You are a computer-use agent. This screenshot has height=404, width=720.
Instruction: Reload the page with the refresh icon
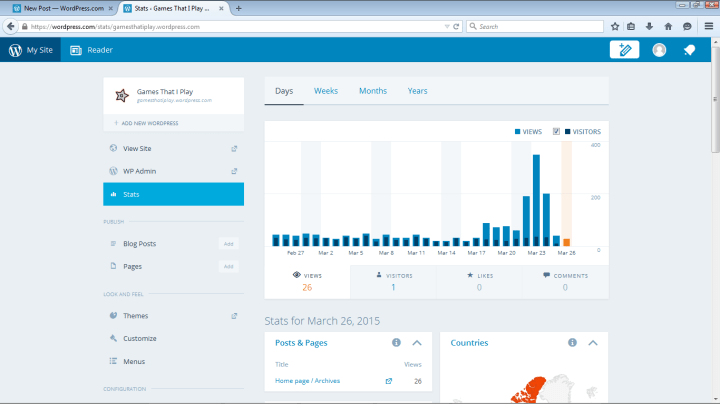pos(456,27)
